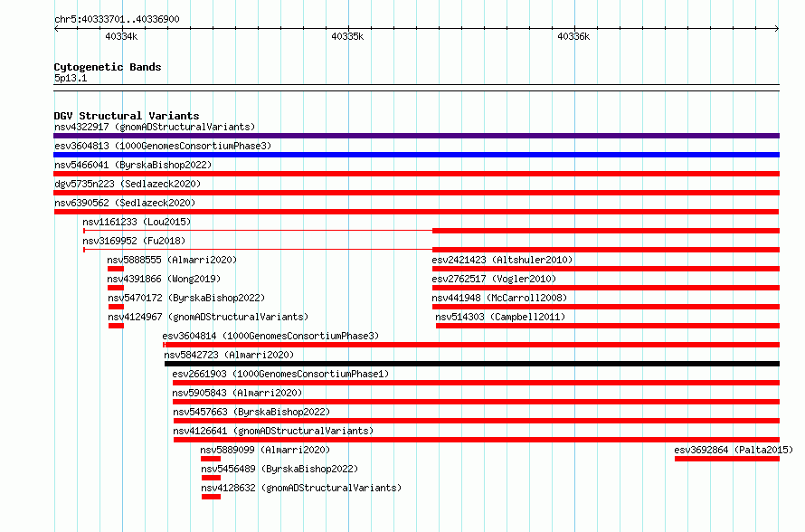Viewport: 805px width, 532px height.
Task: Open nsv3169952 Fu2018 variant label
Action: (x=134, y=241)
